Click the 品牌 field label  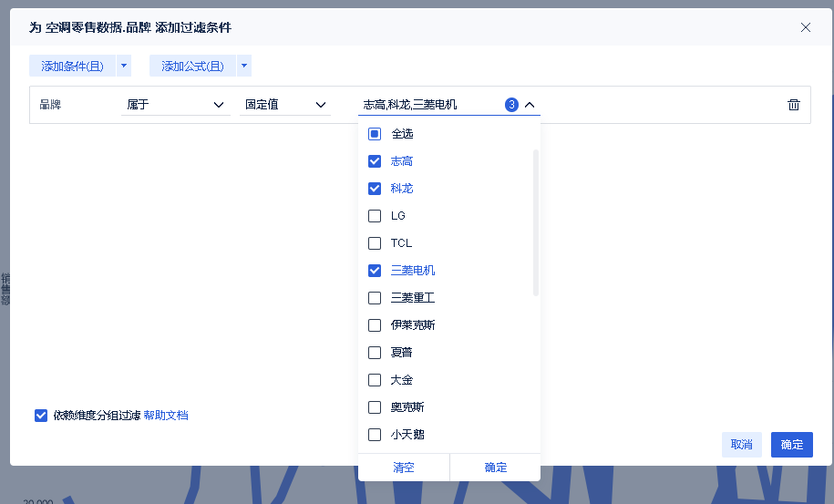coord(50,105)
